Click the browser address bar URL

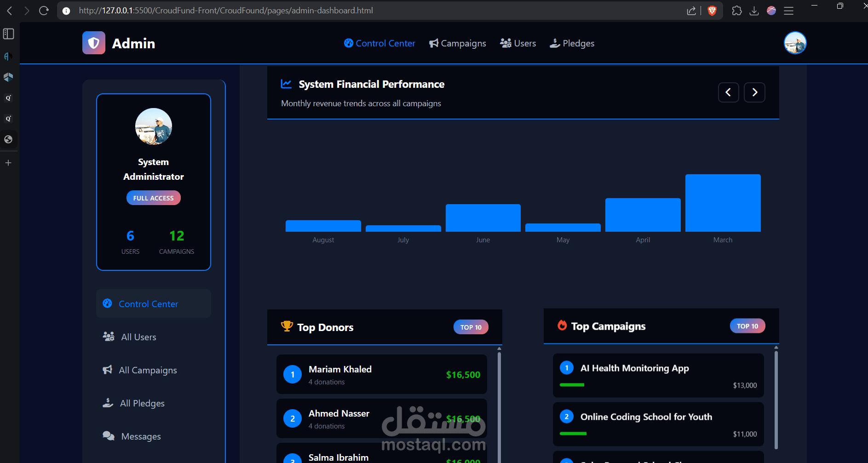[226, 11]
